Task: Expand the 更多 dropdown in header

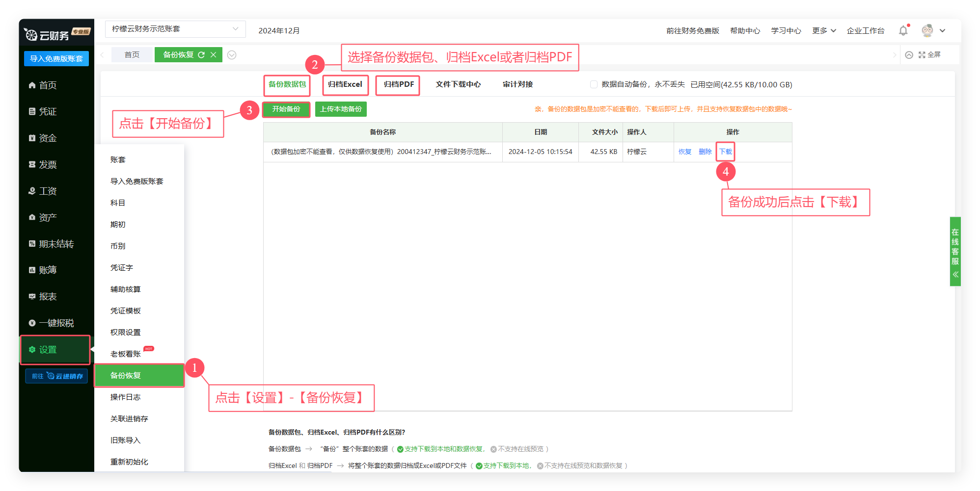Action: (x=824, y=31)
